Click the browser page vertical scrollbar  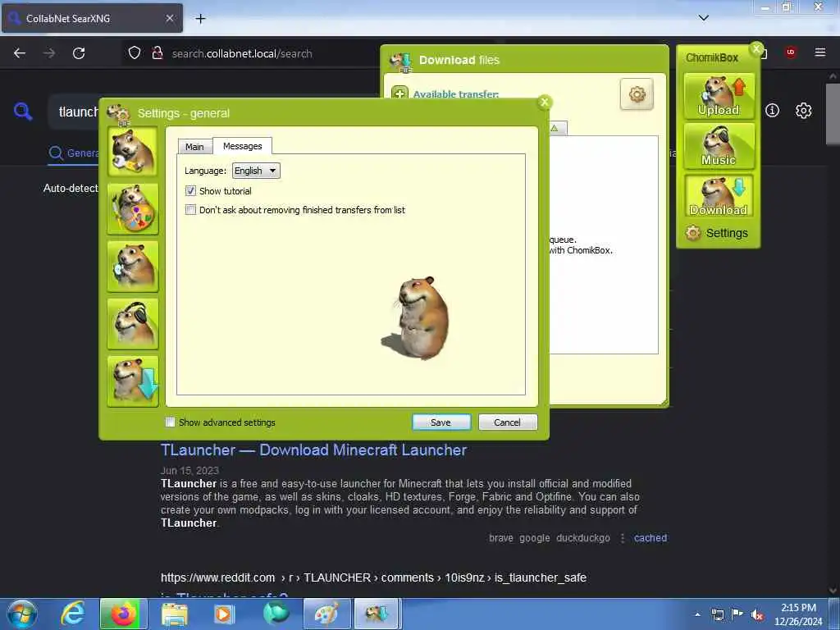833,114
